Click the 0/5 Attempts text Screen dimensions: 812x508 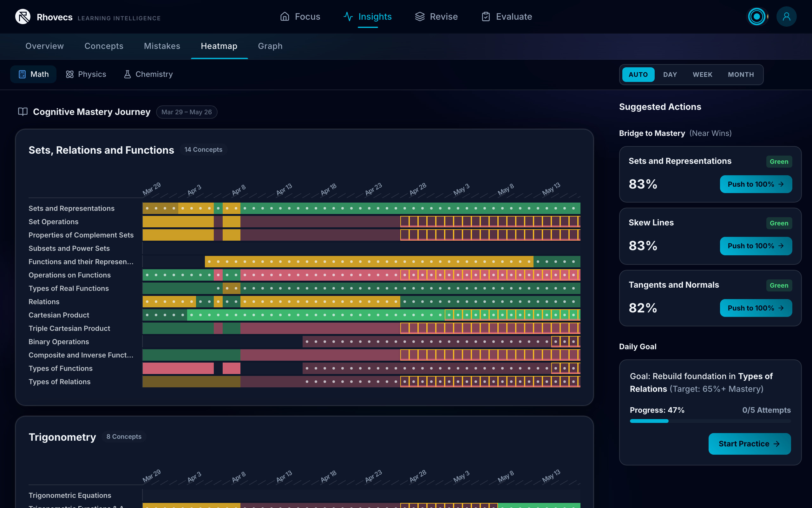pos(766,410)
